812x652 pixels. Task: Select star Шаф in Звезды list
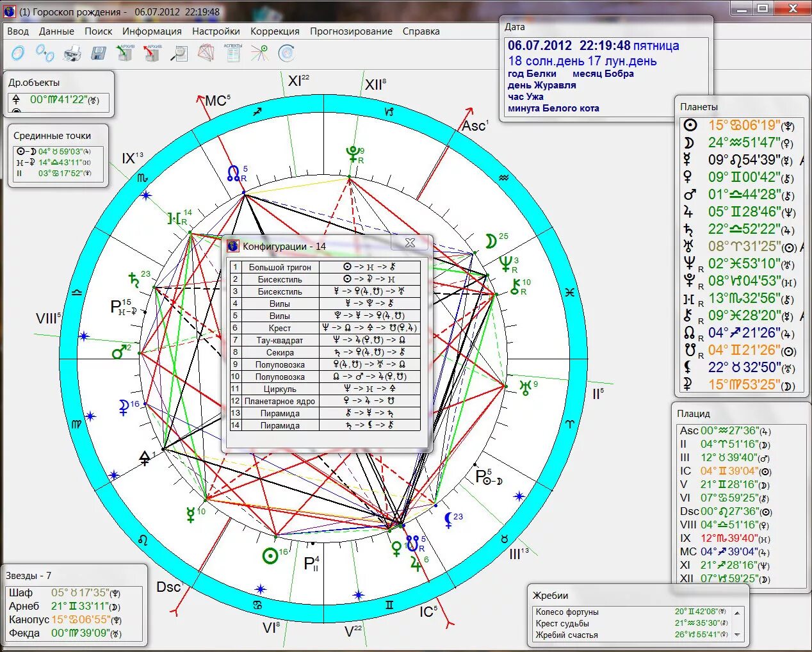(65, 593)
